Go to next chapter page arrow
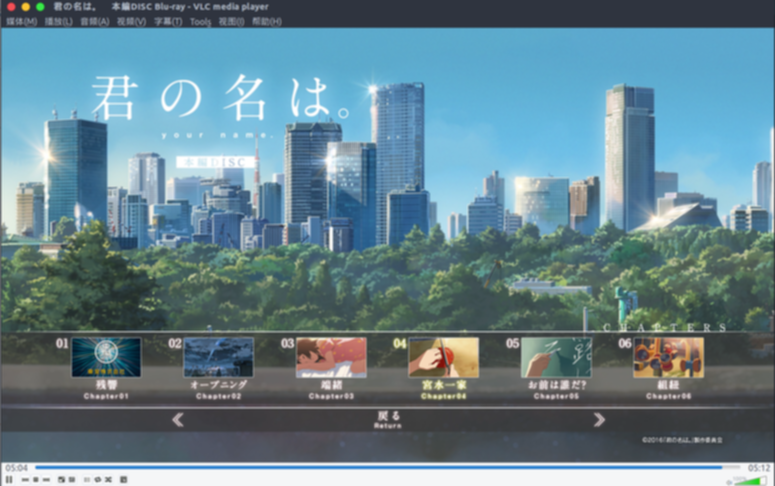The height and width of the screenshot is (486, 775). (x=599, y=420)
